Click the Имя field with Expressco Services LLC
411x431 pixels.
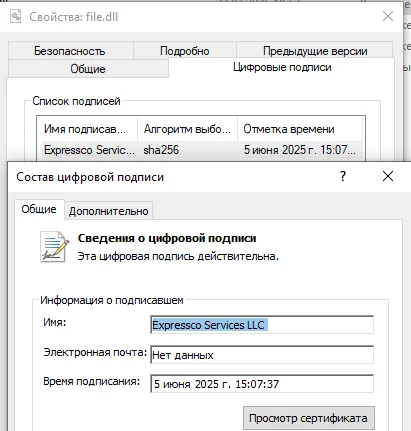pos(262,325)
